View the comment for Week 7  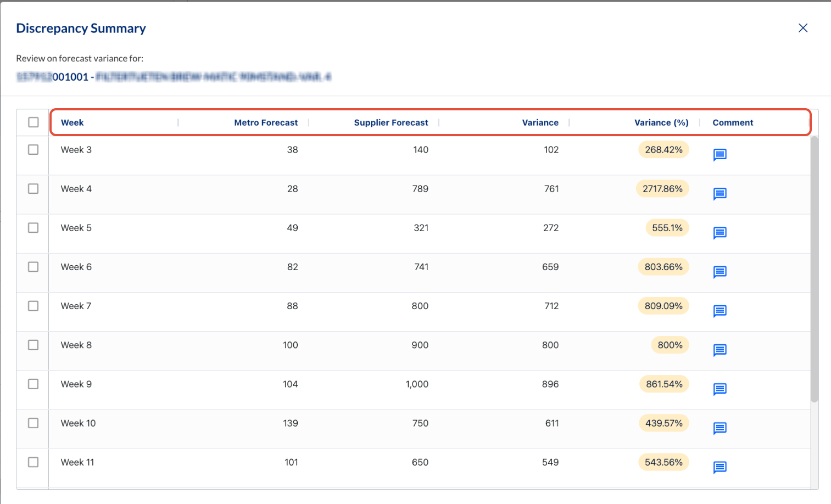pyautogui.click(x=720, y=311)
